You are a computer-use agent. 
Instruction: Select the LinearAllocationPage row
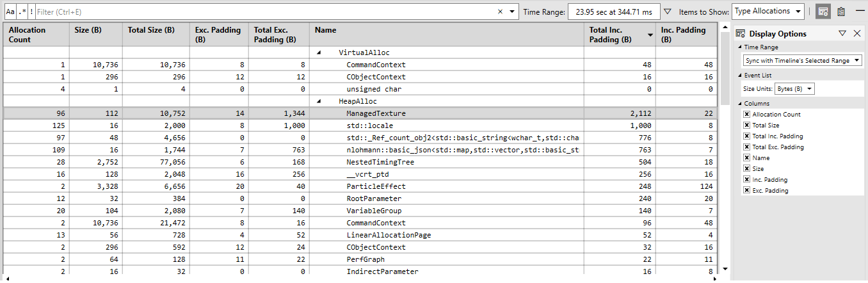360,235
